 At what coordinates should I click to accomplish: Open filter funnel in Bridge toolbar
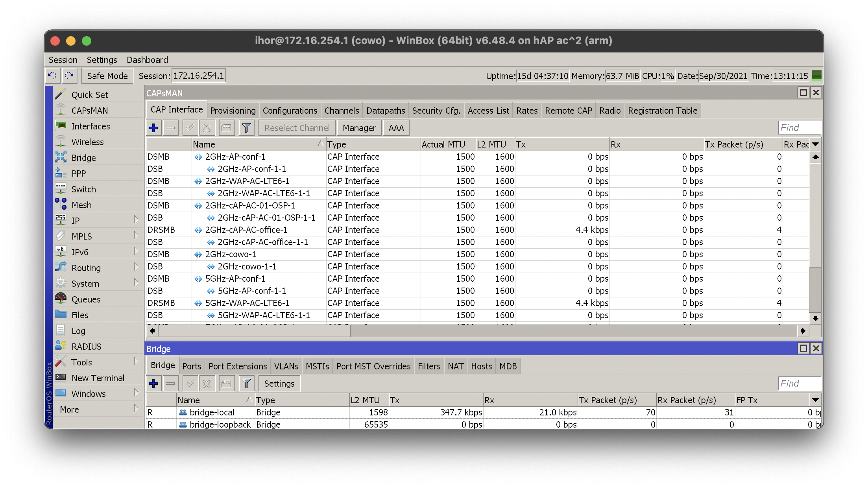point(246,384)
